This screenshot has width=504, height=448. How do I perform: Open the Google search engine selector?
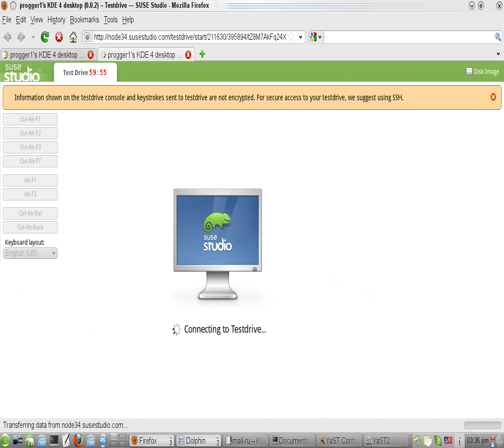(316, 37)
